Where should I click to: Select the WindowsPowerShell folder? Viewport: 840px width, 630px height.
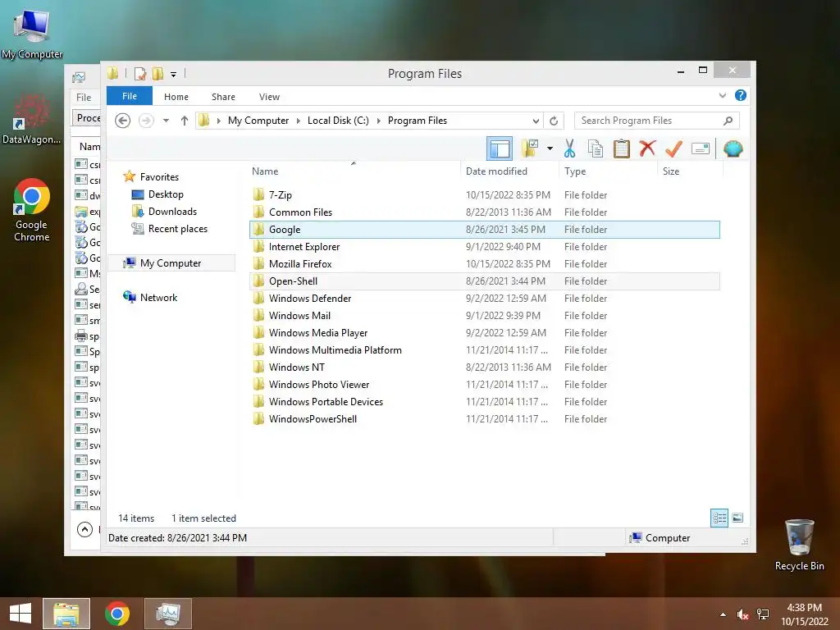313,419
